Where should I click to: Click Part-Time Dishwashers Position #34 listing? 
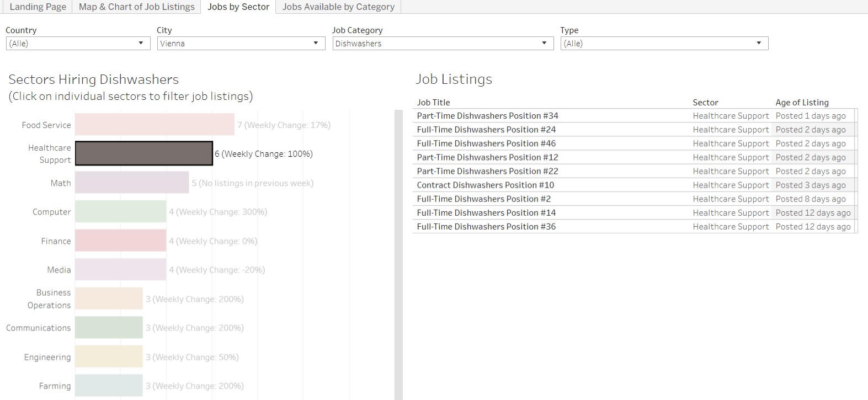pyautogui.click(x=487, y=116)
